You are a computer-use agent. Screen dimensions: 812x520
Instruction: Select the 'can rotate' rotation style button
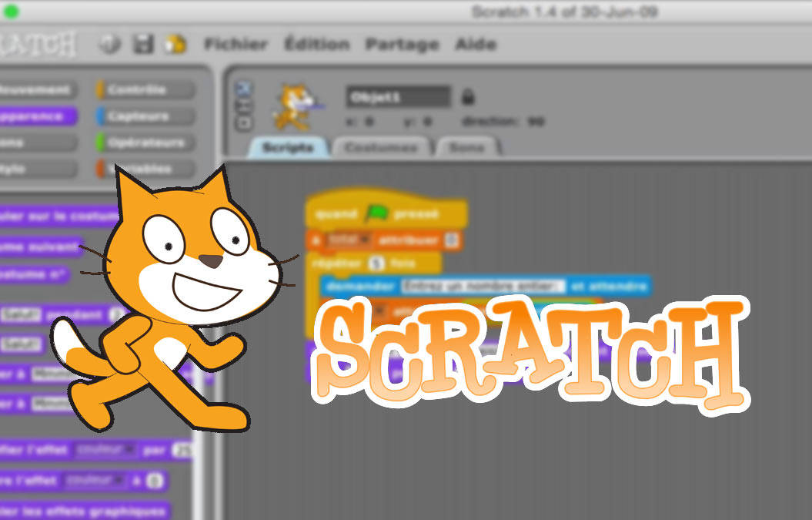pyautogui.click(x=243, y=89)
